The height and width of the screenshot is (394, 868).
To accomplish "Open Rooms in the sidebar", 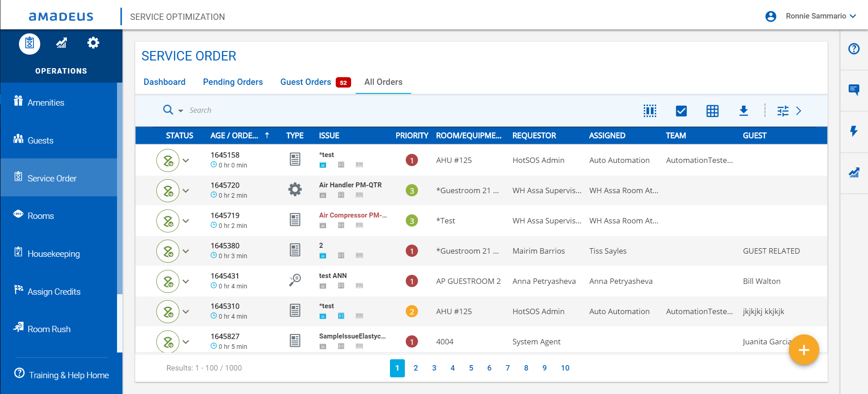I will 59,216.
